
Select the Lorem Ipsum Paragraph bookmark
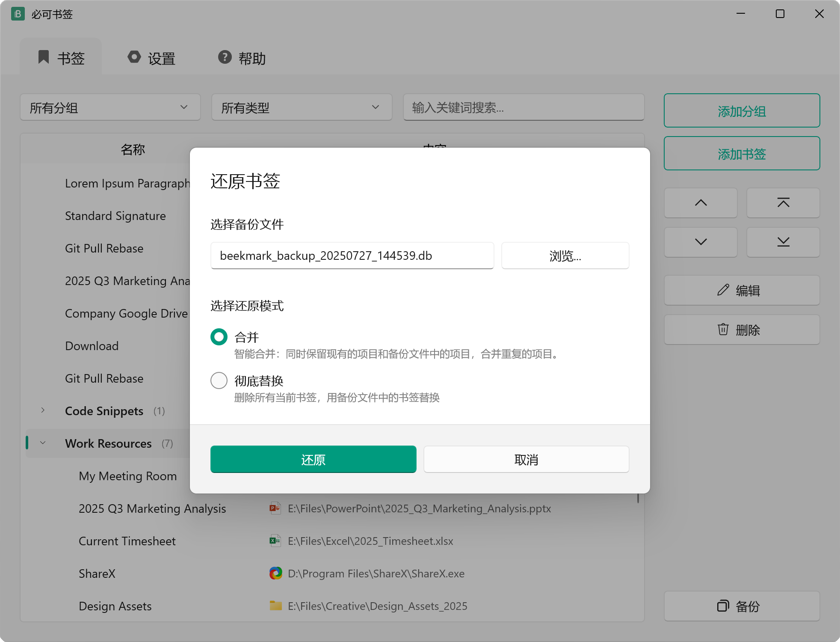127,183
